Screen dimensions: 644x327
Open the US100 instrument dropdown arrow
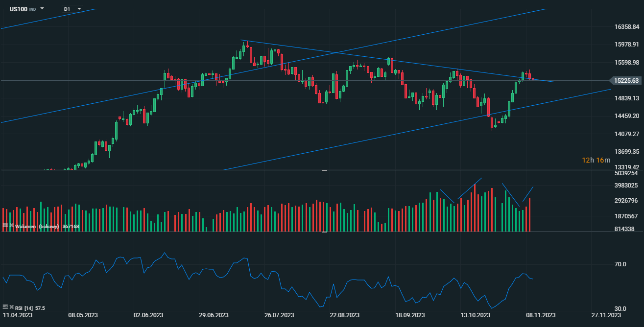pos(42,9)
